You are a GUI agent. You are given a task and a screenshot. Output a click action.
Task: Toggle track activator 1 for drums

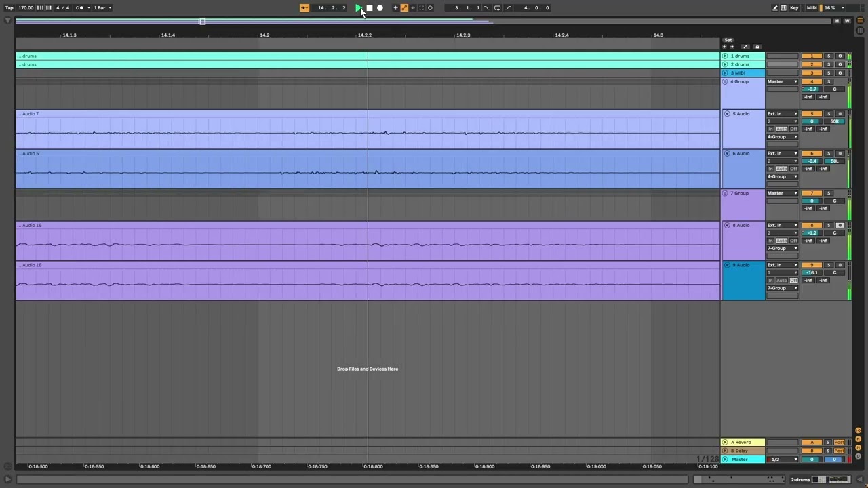pyautogui.click(x=812, y=56)
